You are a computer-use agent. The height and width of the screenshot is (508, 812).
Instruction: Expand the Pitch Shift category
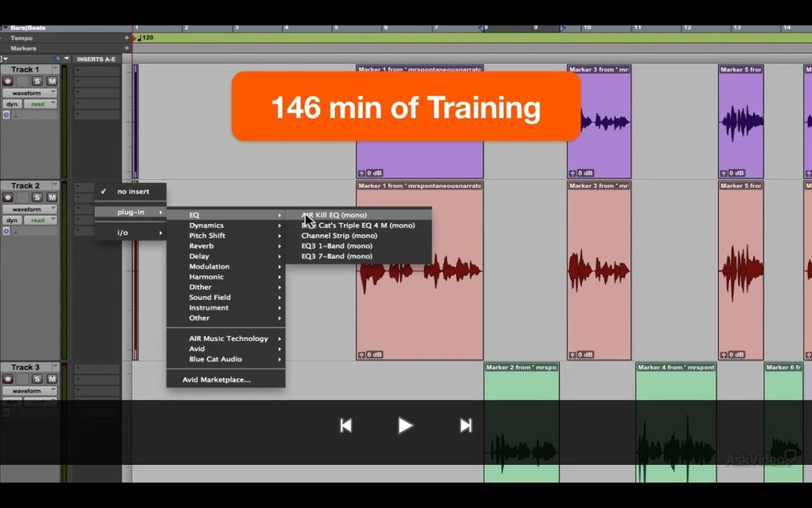(x=226, y=236)
